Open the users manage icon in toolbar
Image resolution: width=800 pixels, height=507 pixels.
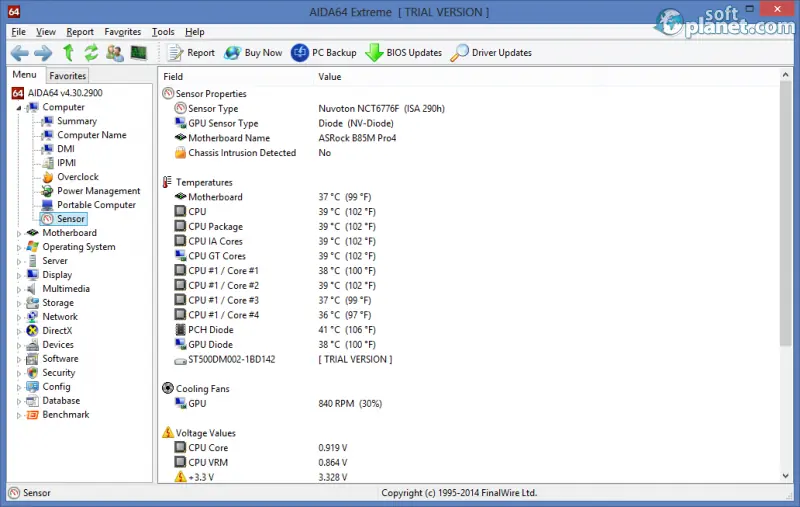(x=115, y=53)
